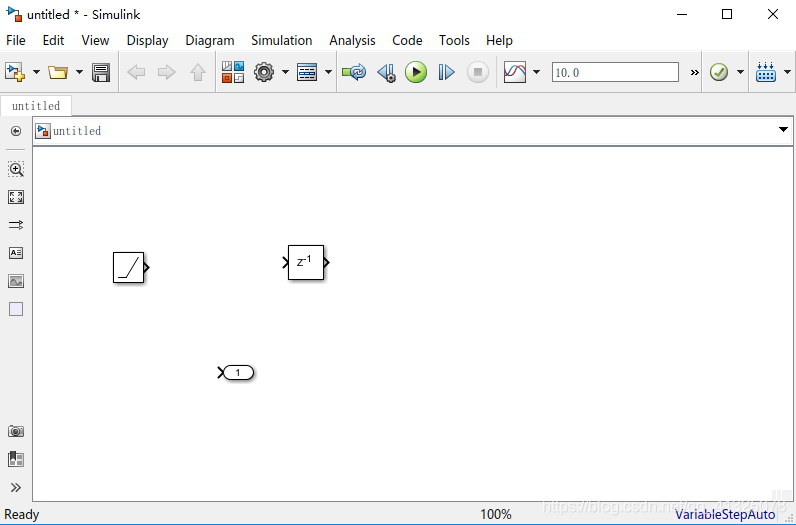
Task: Click the Stop simulation button
Action: pyautogui.click(x=478, y=72)
